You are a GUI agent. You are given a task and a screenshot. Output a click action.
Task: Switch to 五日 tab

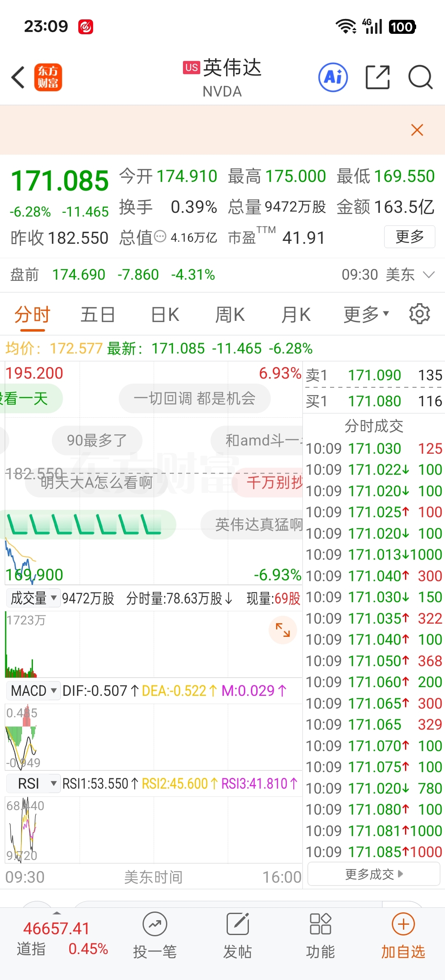[x=98, y=315]
